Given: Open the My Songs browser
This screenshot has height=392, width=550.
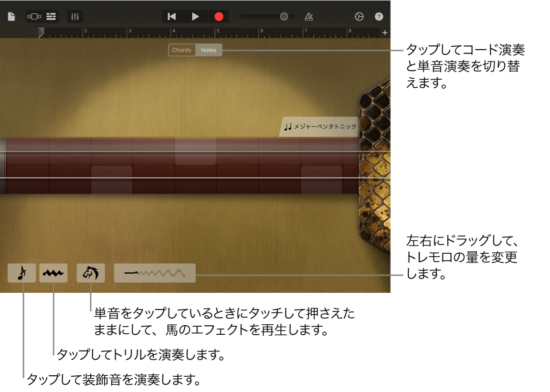Looking at the screenshot, I should tap(11, 16).
